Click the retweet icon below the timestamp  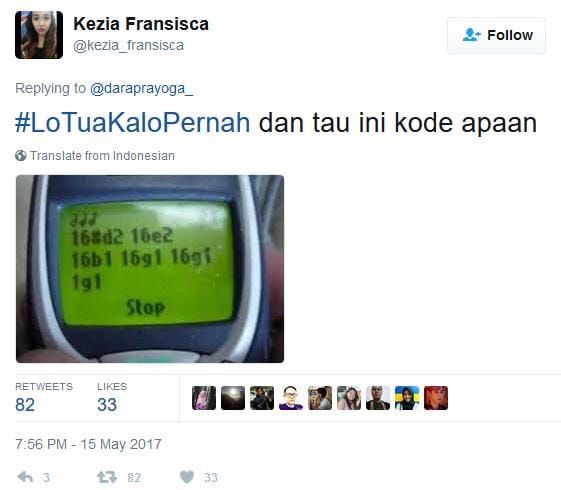click(107, 477)
